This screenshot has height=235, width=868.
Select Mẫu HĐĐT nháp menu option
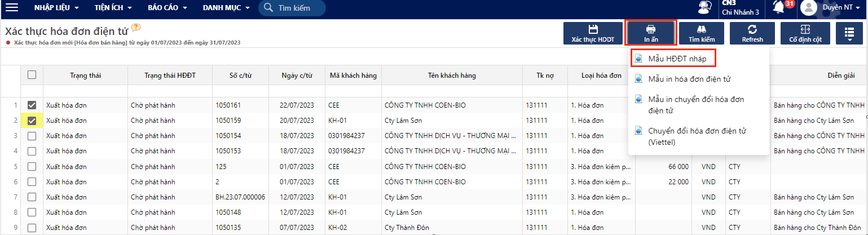[x=673, y=58]
